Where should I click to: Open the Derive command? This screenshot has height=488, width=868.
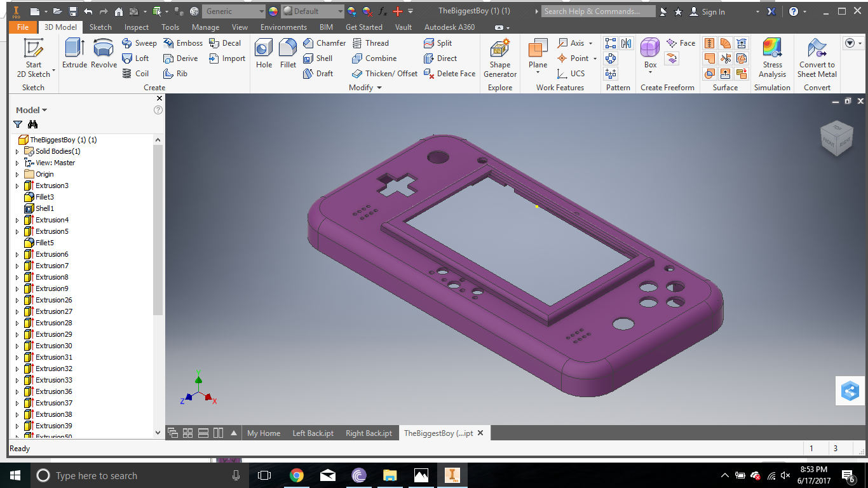point(180,58)
